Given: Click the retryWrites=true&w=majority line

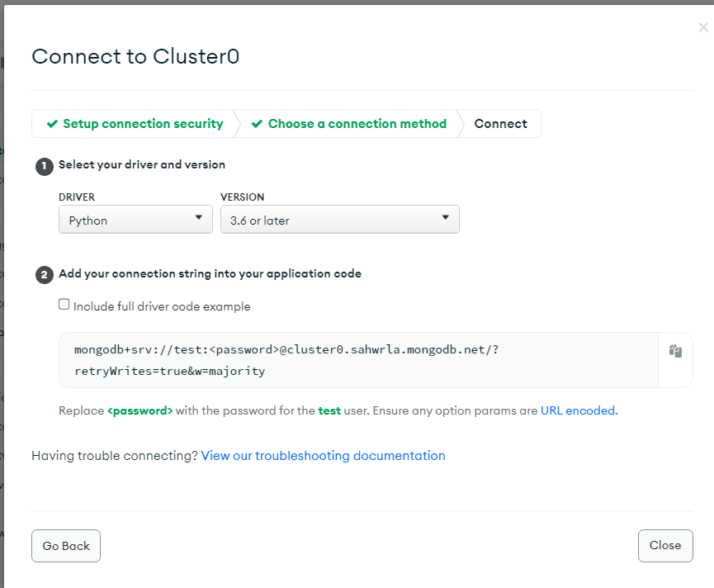Looking at the screenshot, I should click(170, 371).
